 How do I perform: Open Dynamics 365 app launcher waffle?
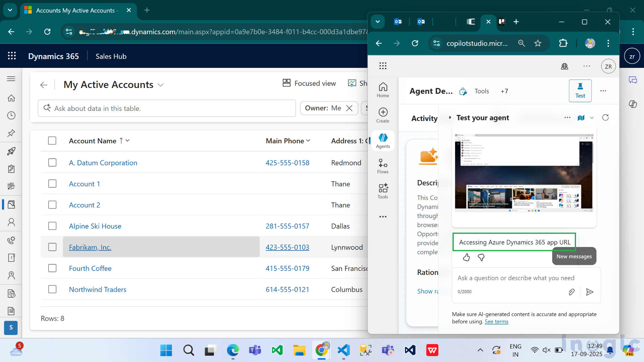coord(12,56)
